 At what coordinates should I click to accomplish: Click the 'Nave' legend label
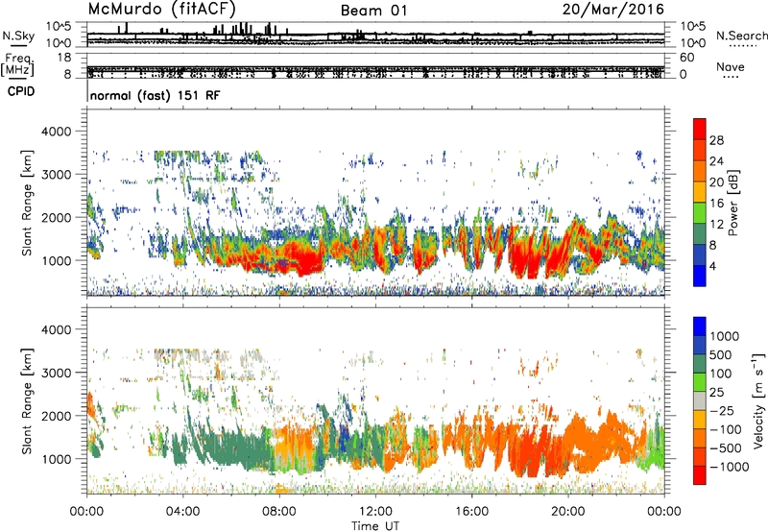tap(731, 66)
